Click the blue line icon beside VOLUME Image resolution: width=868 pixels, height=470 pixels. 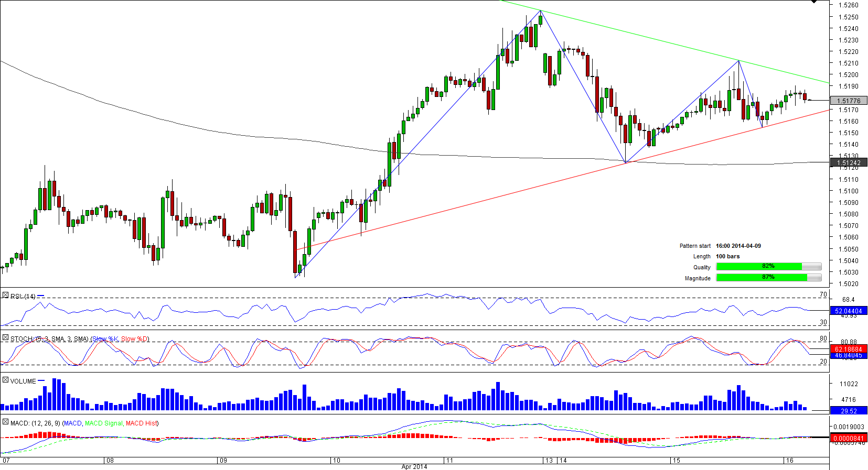(41, 381)
